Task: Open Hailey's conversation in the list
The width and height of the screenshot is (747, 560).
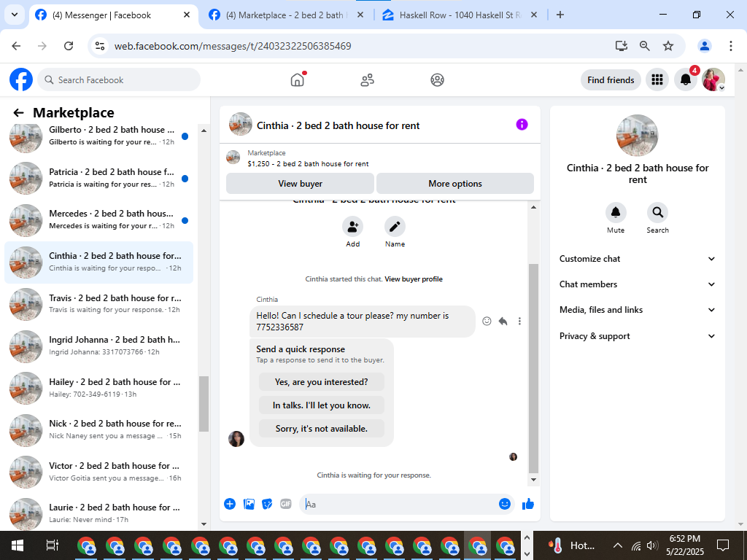Action: pyautogui.click(x=99, y=388)
